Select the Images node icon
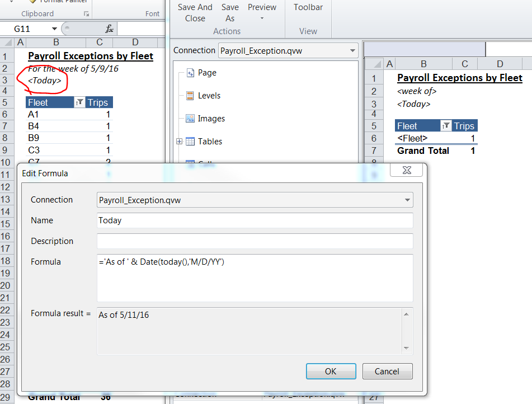This screenshot has height=404, width=532. [190, 119]
